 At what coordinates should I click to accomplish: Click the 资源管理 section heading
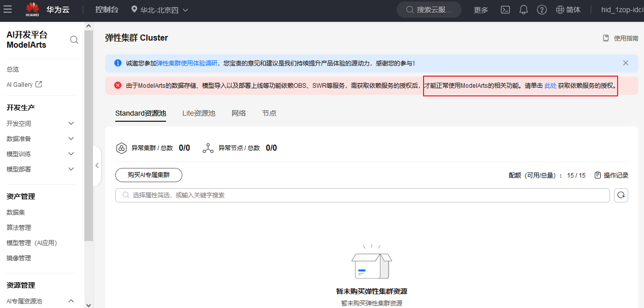click(21, 285)
